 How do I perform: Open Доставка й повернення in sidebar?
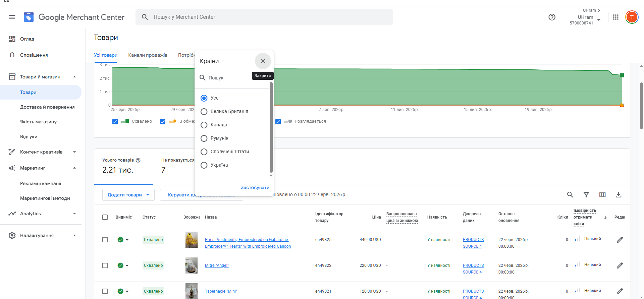coord(47,107)
